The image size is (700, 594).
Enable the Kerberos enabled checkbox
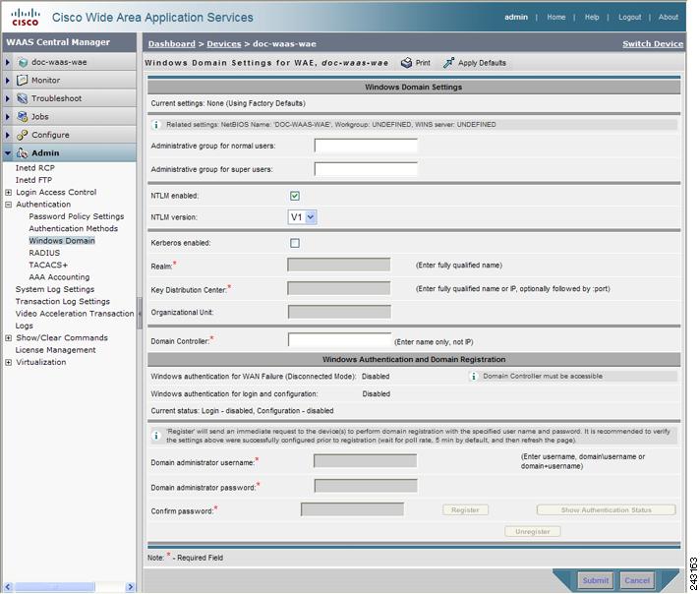click(295, 243)
